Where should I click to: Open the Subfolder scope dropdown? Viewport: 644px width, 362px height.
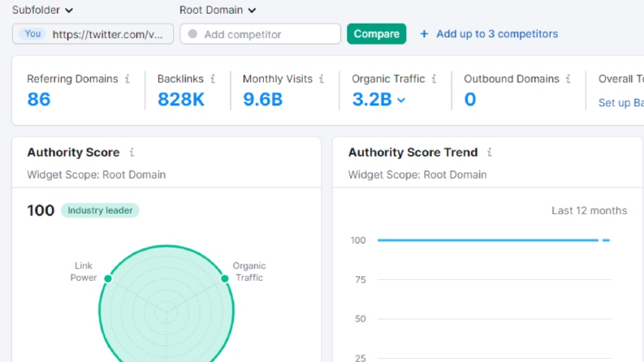42,10
